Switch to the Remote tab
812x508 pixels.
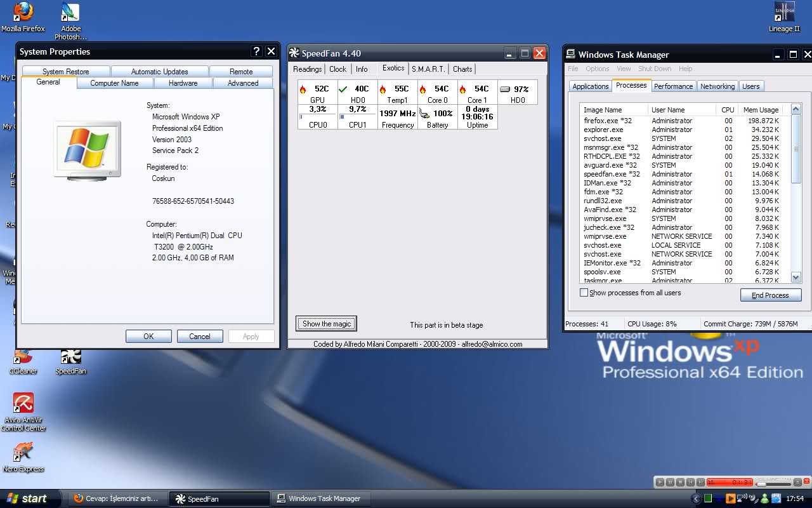point(241,71)
